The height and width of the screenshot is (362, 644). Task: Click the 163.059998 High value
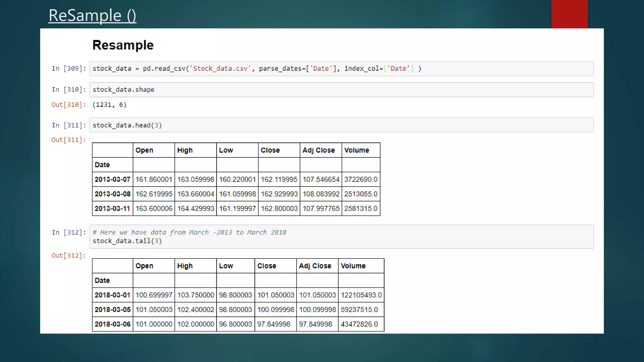tap(196, 179)
